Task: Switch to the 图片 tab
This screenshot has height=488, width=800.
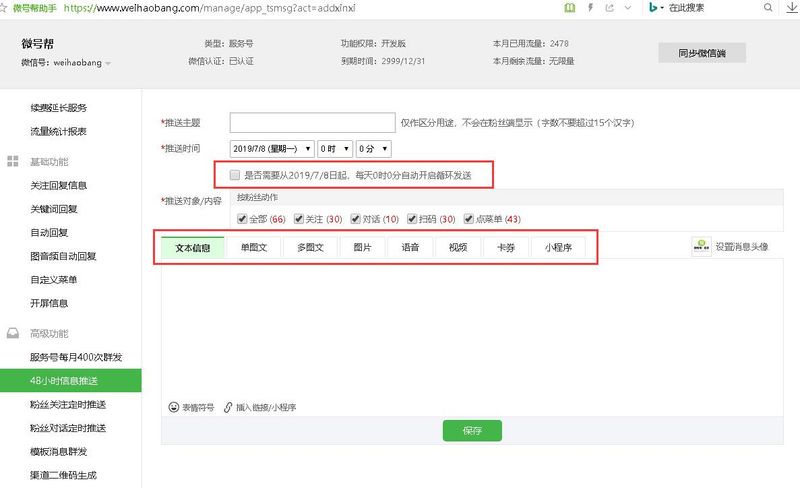Action: (x=362, y=248)
